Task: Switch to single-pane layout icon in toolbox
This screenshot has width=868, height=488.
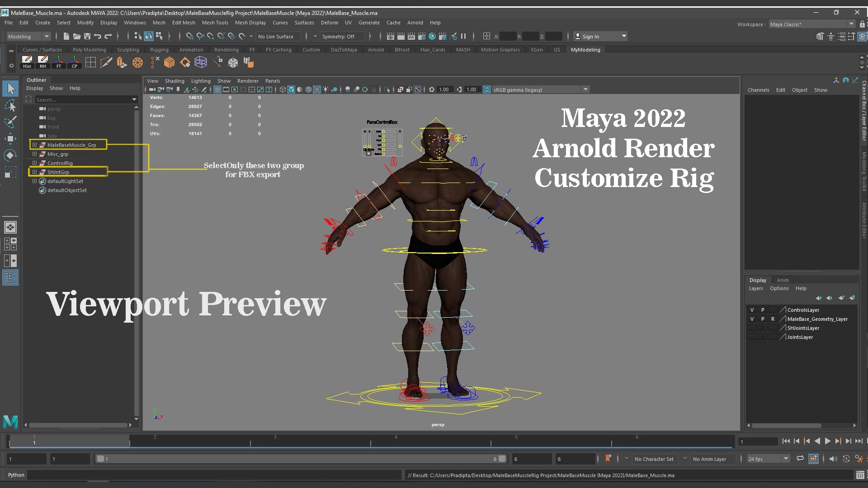Action: coord(10,227)
